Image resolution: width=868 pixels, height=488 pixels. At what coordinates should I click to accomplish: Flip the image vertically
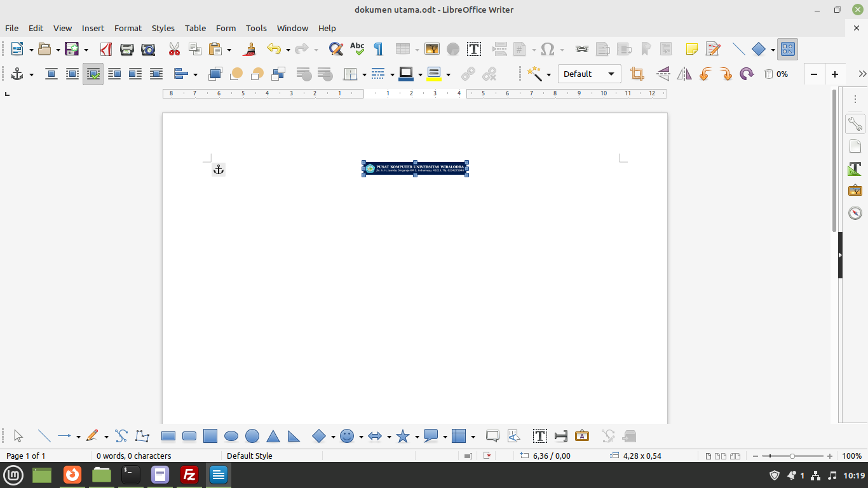pos(663,74)
